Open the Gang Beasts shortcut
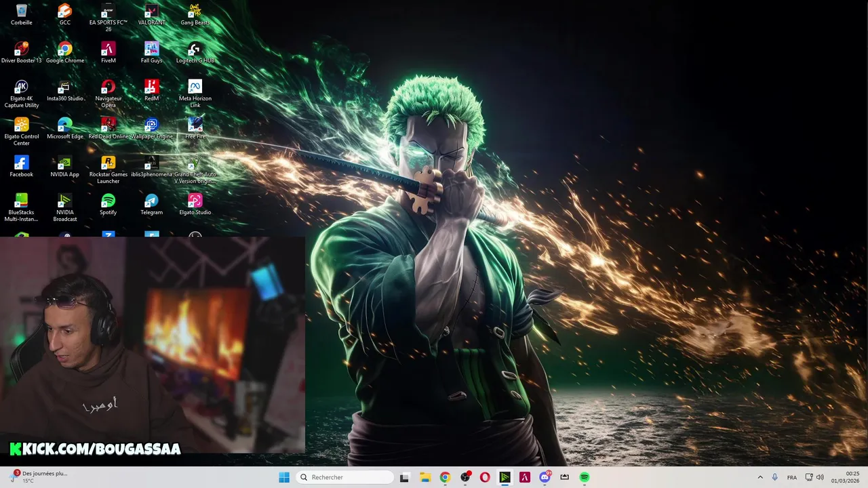 click(x=195, y=14)
